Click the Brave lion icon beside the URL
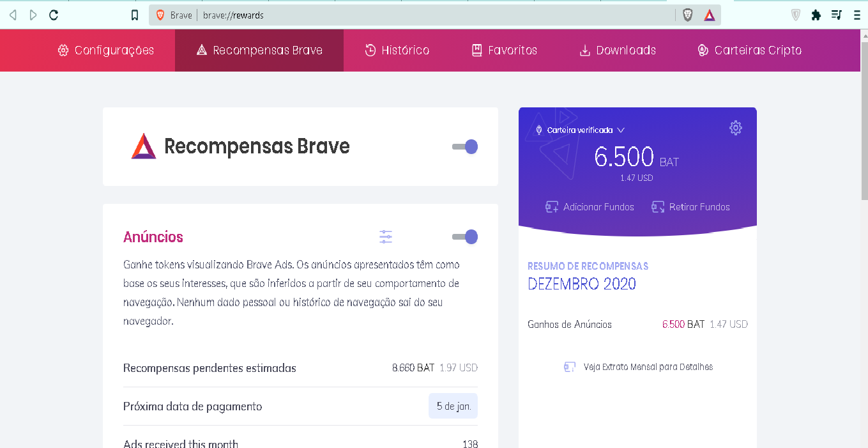868x448 pixels. (160, 15)
